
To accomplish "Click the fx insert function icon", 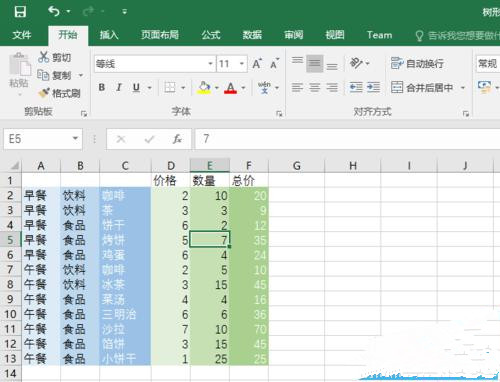I will tap(177, 139).
